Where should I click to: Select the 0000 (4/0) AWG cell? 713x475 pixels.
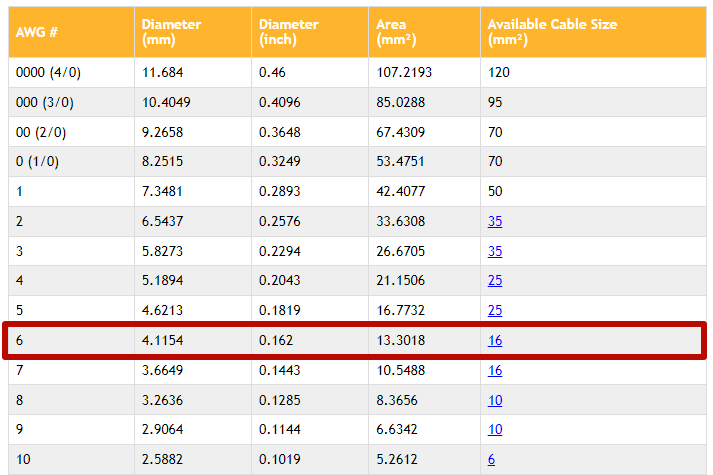(x=50, y=73)
